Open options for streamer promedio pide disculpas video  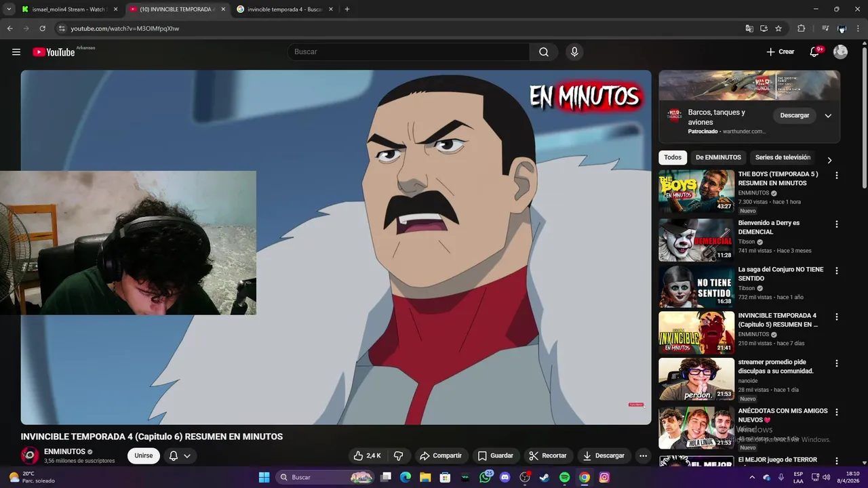[836, 363]
